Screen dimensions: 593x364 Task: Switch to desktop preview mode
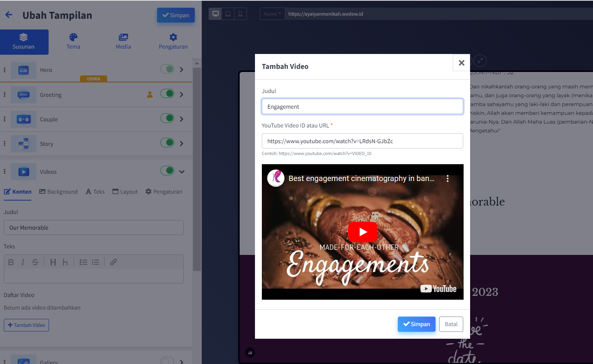tap(216, 14)
